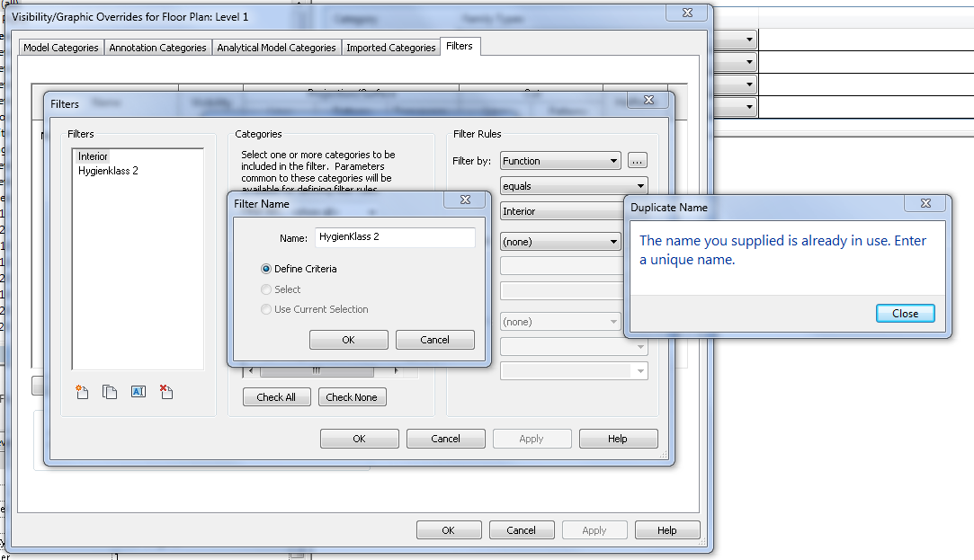This screenshot has width=974, height=560.
Task: Click the Name text field
Action: pyautogui.click(x=394, y=237)
